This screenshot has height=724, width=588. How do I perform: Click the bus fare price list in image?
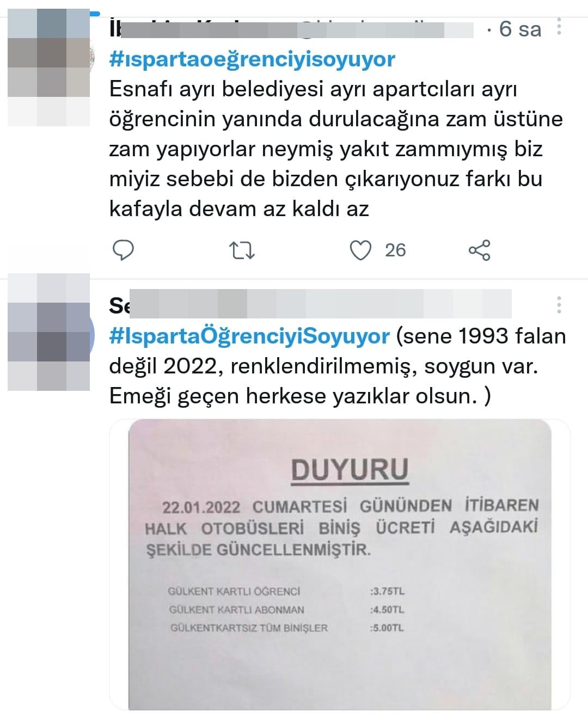click(286, 610)
